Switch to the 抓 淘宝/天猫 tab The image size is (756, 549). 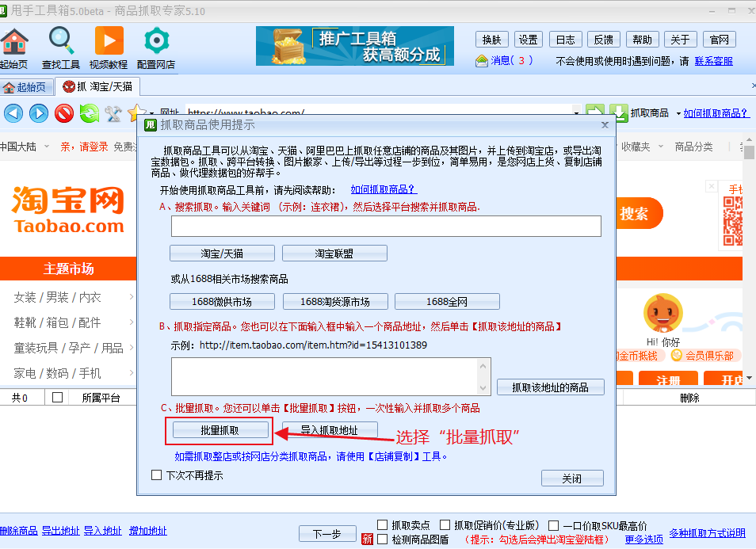98,86
